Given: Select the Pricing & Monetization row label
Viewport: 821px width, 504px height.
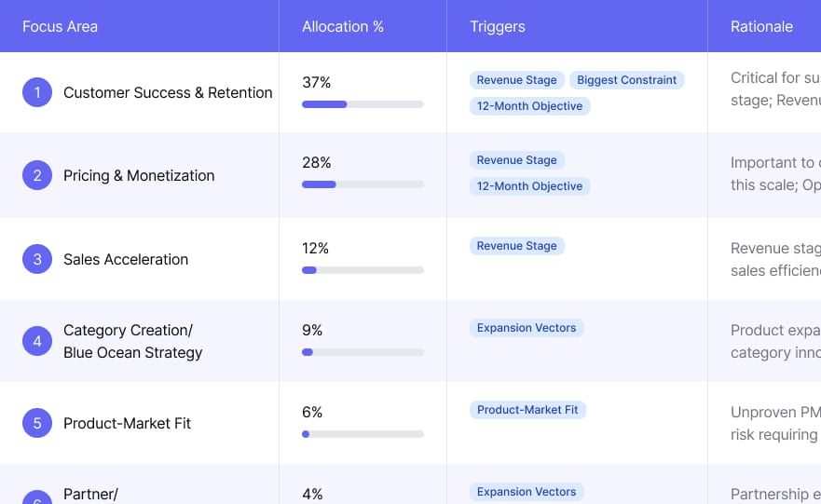Looking at the screenshot, I should tap(139, 175).
